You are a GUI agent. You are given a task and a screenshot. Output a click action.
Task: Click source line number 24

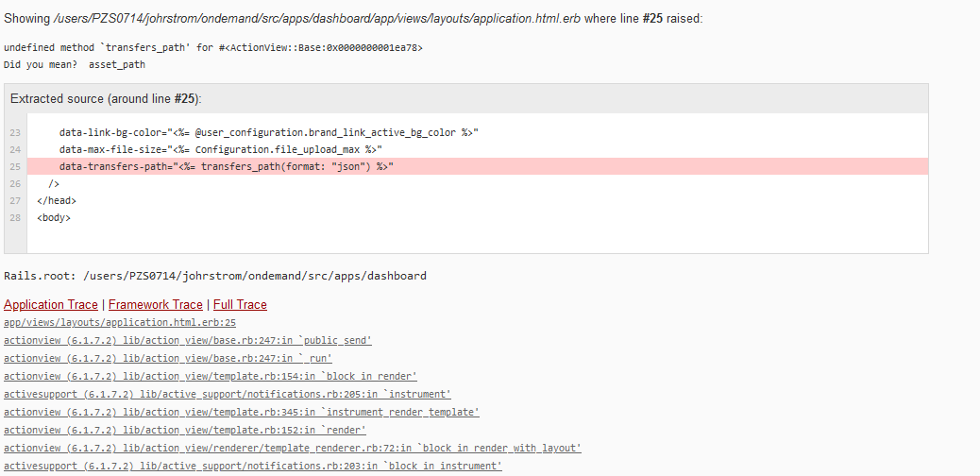click(15, 149)
